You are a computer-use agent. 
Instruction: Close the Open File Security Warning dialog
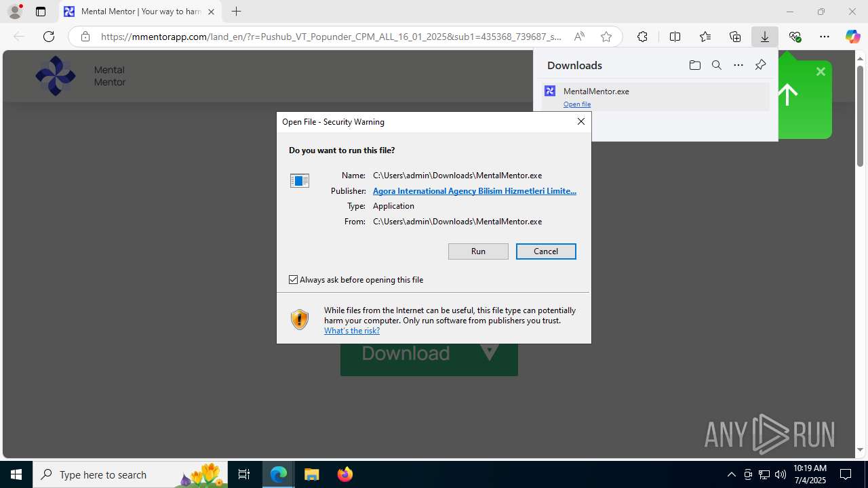point(580,121)
